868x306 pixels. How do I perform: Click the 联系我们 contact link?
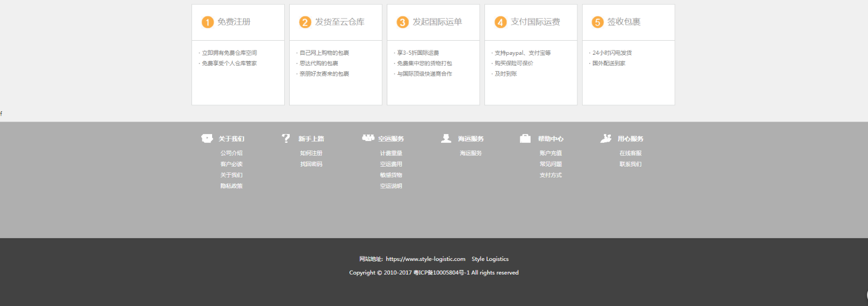(x=630, y=164)
